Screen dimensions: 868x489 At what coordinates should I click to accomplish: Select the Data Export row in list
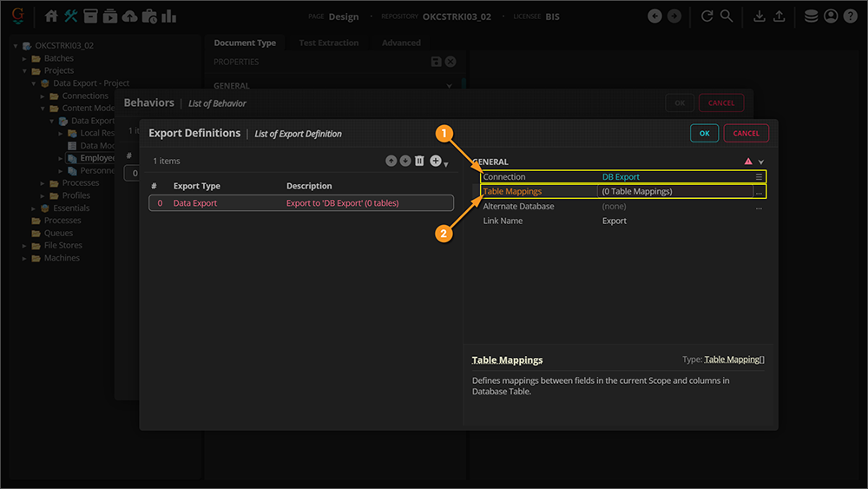299,203
